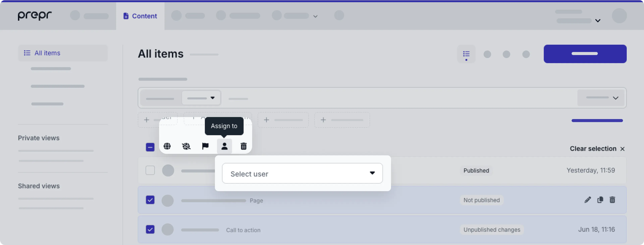Click the Published status badge
This screenshot has width=644, height=245.
click(476, 171)
